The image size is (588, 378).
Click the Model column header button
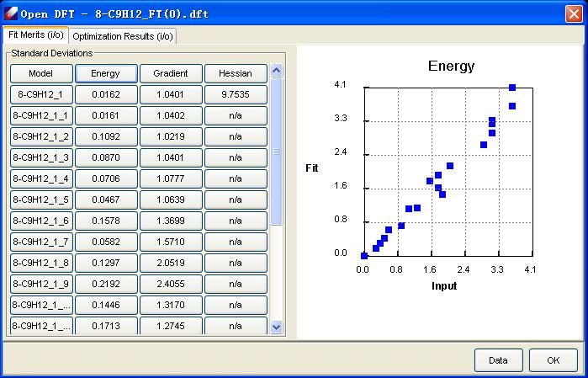point(40,73)
